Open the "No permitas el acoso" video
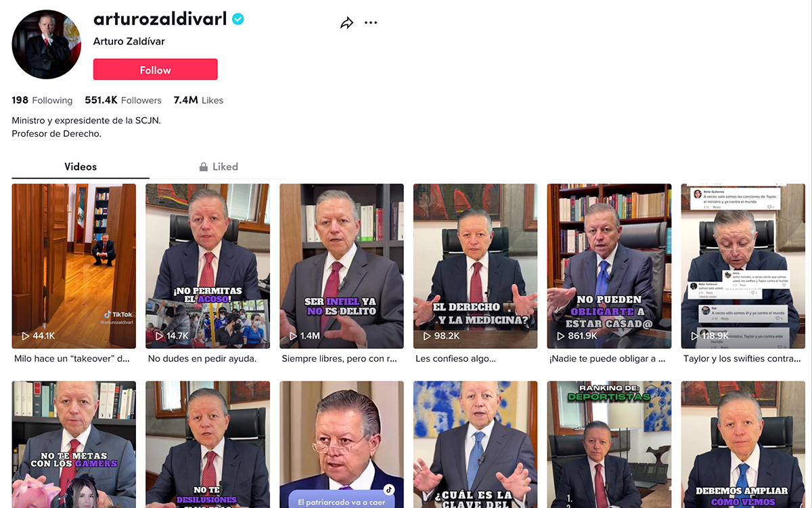 click(208, 266)
